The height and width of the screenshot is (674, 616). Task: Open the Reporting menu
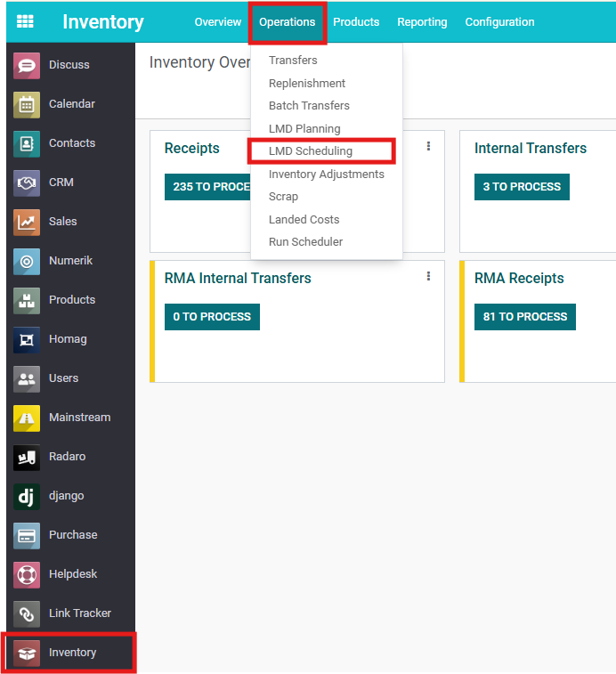pyautogui.click(x=422, y=22)
